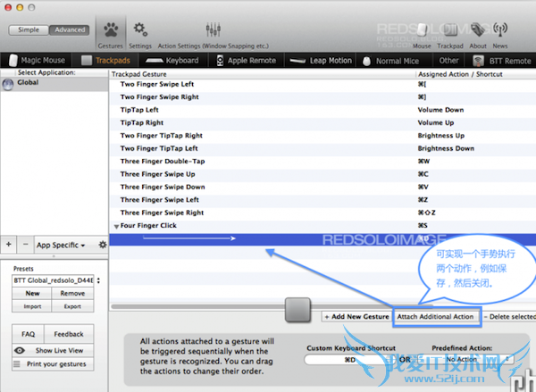
Task: Switch to Advanced mode
Action: pos(70,30)
